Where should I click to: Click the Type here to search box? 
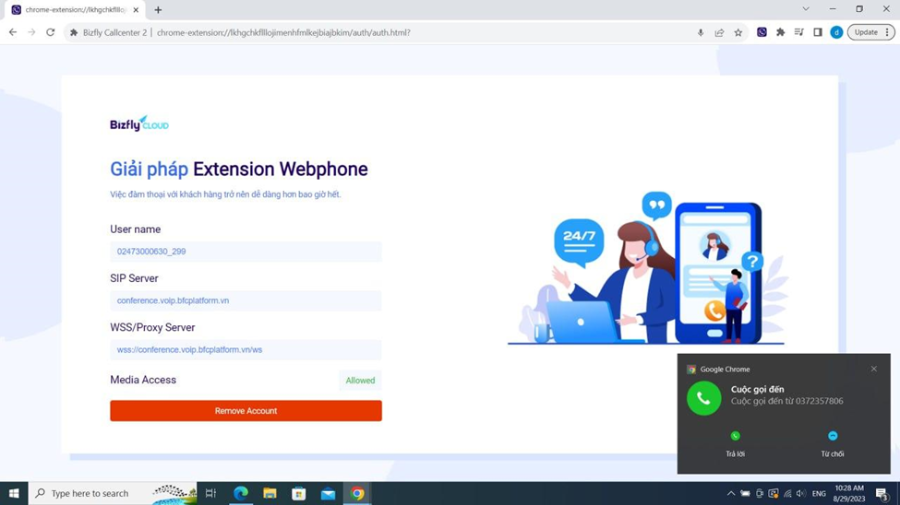112,494
